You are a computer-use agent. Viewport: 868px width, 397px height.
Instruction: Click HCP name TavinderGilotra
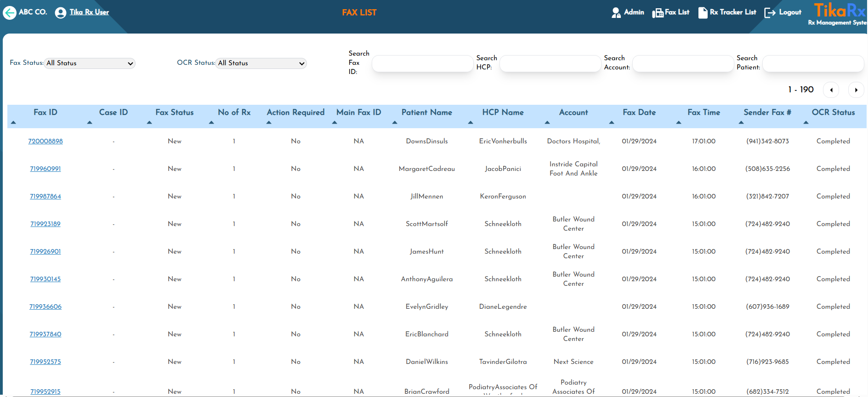point(503,362)
